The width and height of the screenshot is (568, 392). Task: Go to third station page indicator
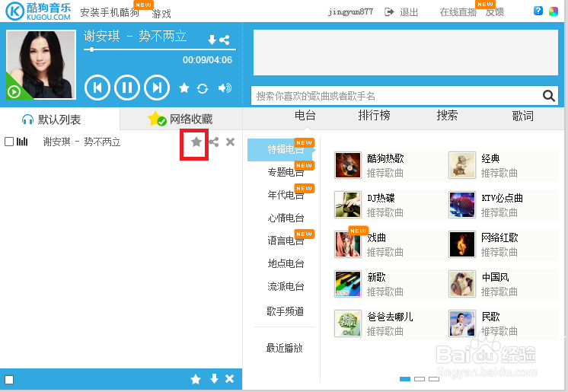pos(434,379)
